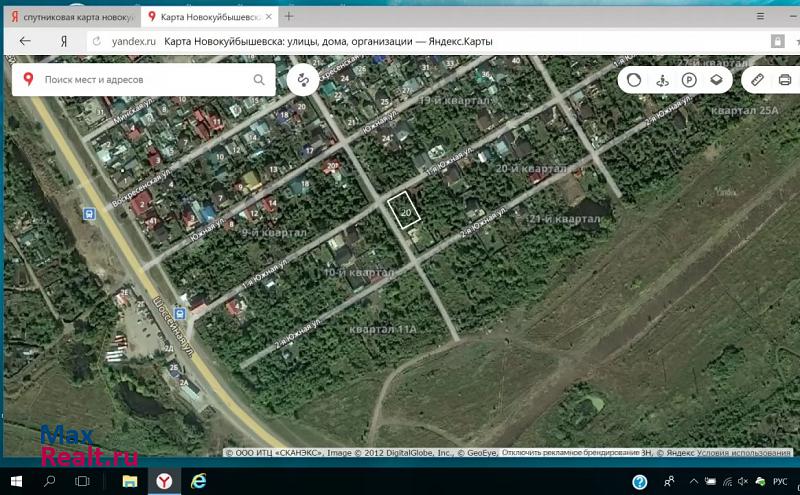Open Internet Explorer from the taskbar

coord(198,481)
